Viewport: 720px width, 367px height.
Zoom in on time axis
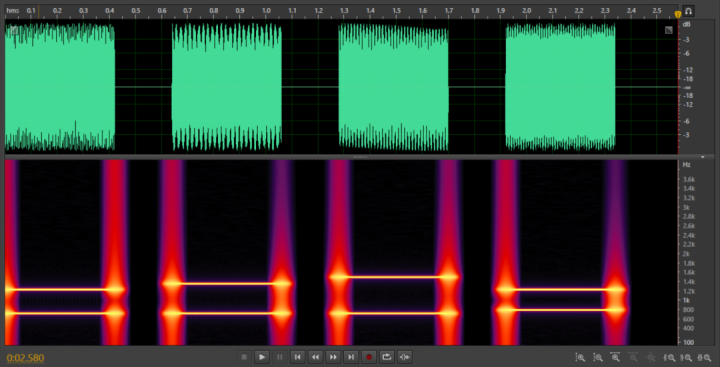[615, 357]
